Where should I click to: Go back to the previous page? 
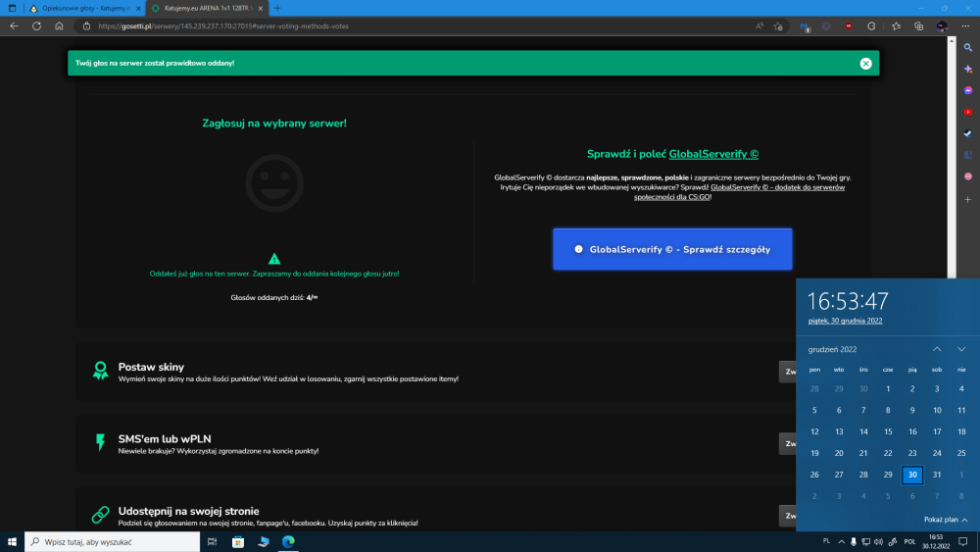coord(14,25)
